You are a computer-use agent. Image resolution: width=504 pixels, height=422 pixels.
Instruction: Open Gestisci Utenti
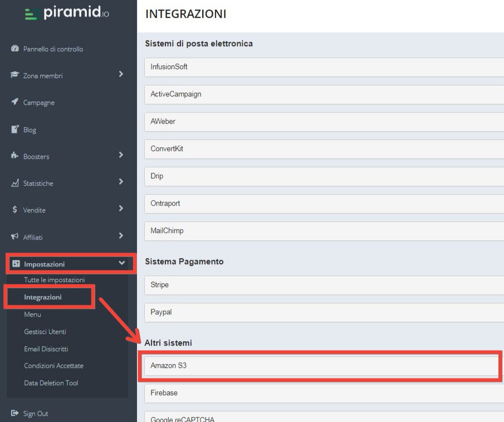tap(45, 332)
